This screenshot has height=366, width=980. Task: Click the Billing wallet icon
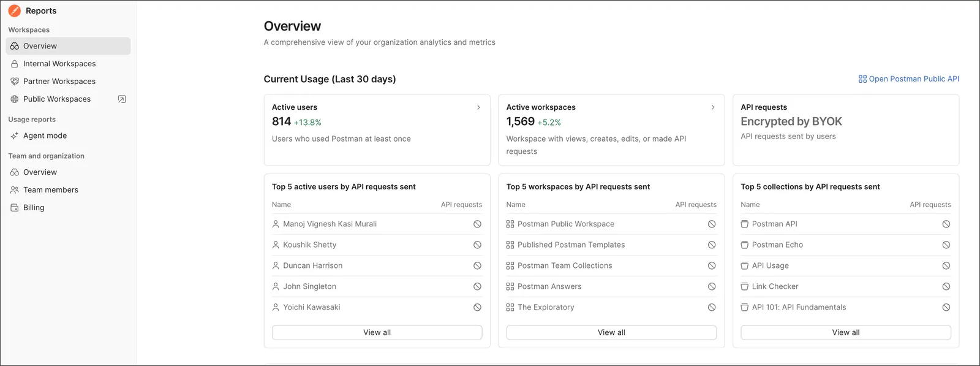tap(15, 208)
